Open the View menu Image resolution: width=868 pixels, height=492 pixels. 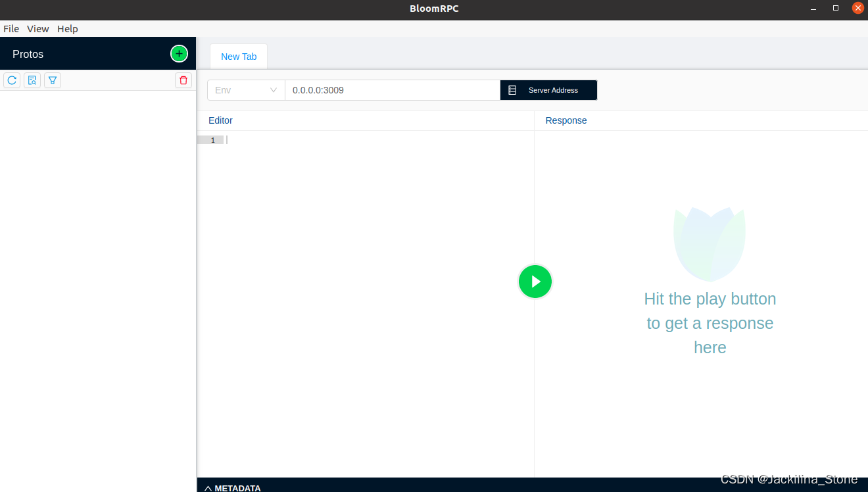tap(38, 29)
